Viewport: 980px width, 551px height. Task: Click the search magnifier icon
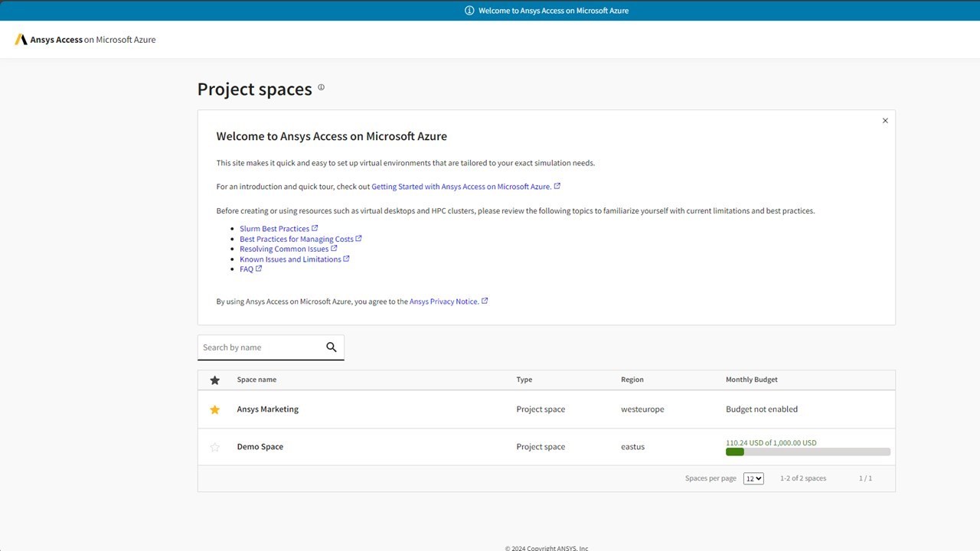332,347
